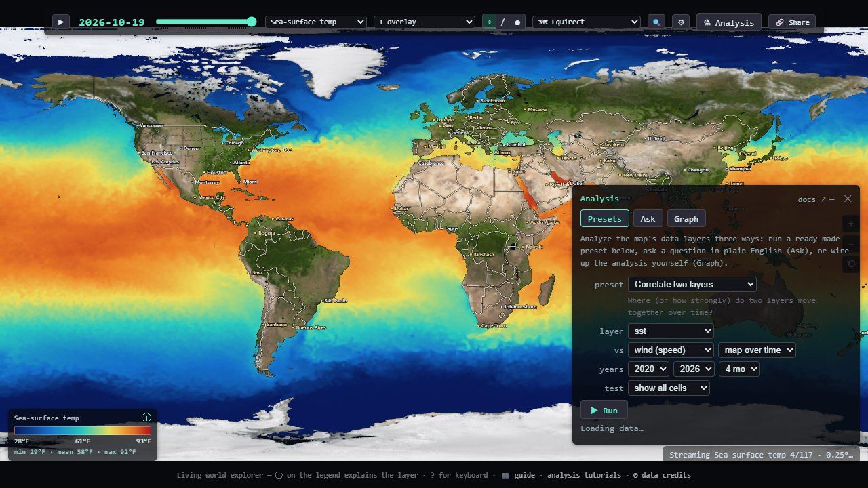Select the polygon region mode toggle
Viewport: 868px width, 488px height.
pos(517,22)
